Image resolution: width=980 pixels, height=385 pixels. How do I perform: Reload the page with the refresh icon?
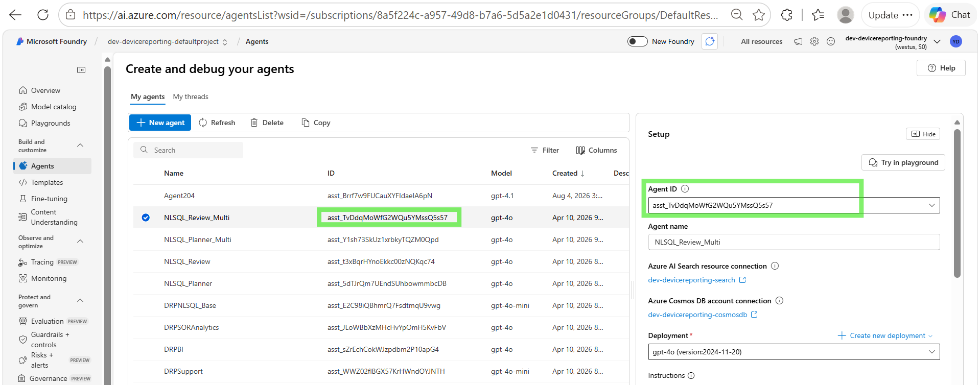pos(43,15)
